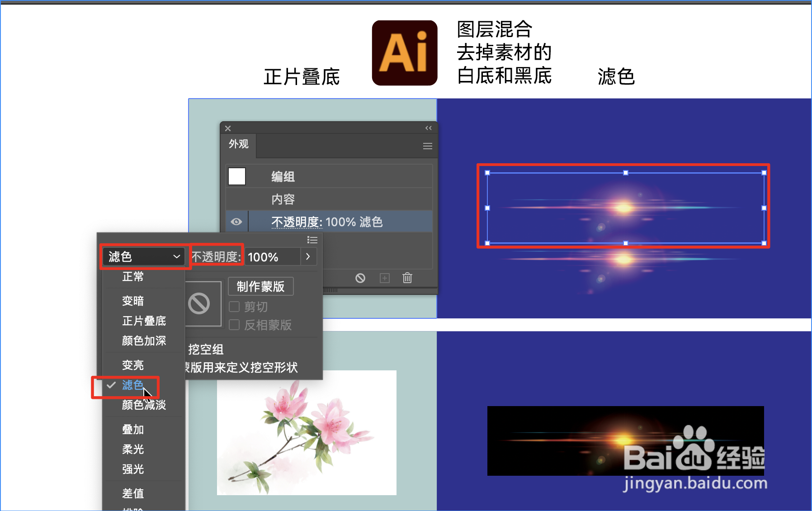812x511 pixels.
Task: Enable the 反相蒙版 checkbox
Action: point(234,325)
